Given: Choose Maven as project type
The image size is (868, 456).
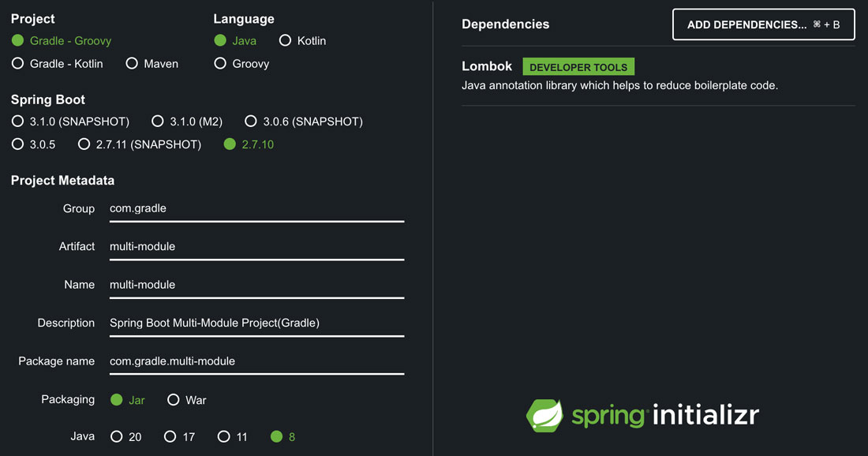Looking at the screenshot, I should pos(152,64).
